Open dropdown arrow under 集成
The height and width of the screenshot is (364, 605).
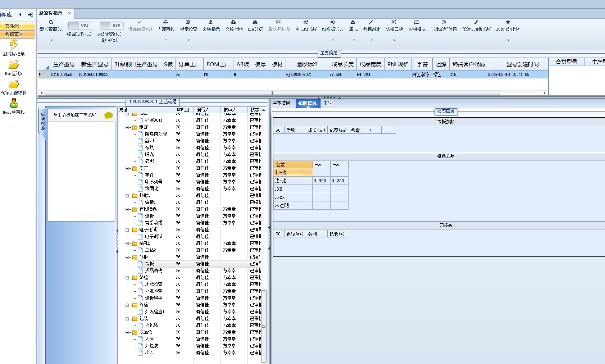[x=353, y=40]
